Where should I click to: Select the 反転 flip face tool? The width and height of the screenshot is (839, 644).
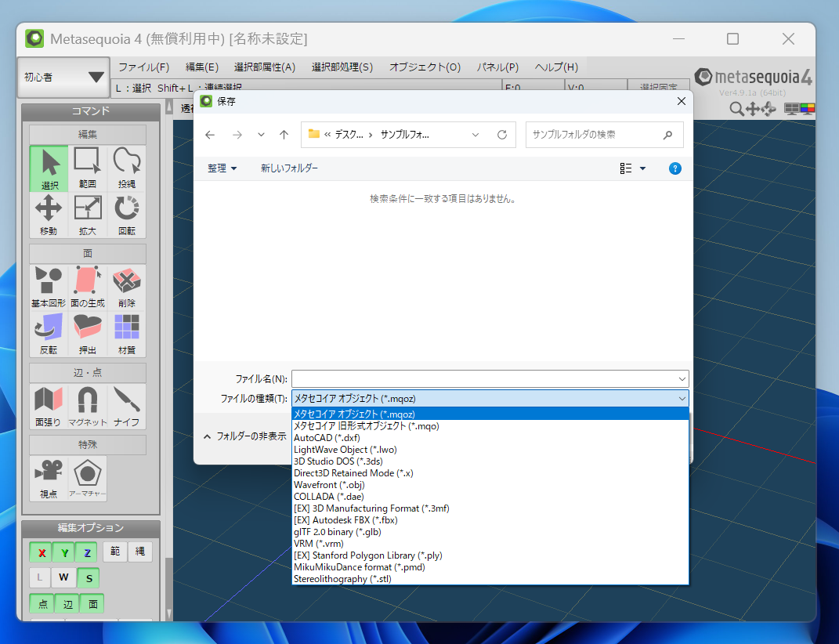point(49,334)
